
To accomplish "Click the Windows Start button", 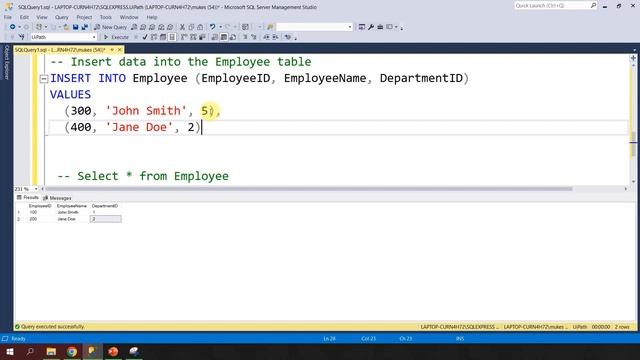I will pos(10,351).
